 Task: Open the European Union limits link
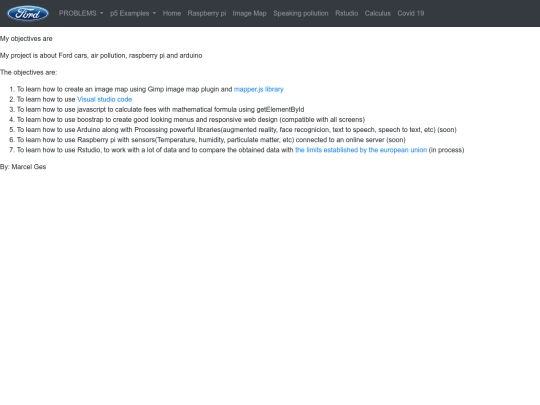click(x=361, y=150)
